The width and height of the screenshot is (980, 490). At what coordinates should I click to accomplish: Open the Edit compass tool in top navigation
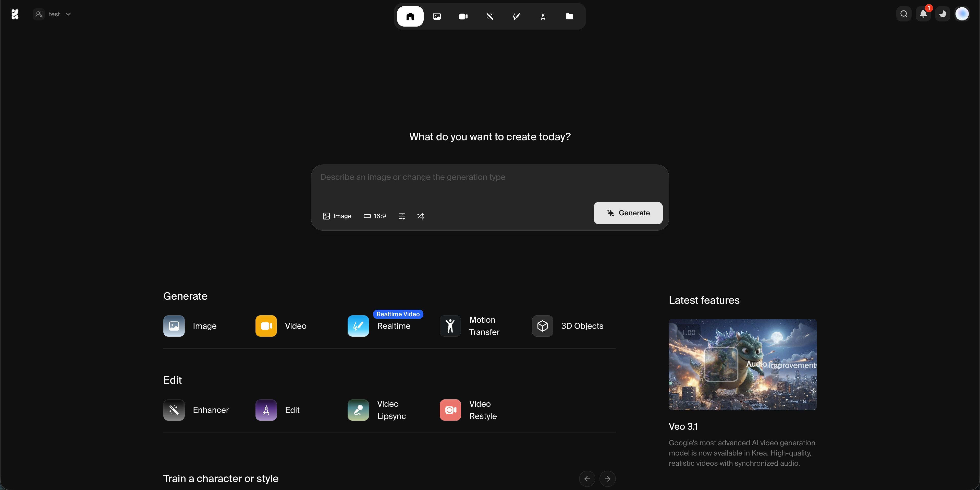[543, 16]
